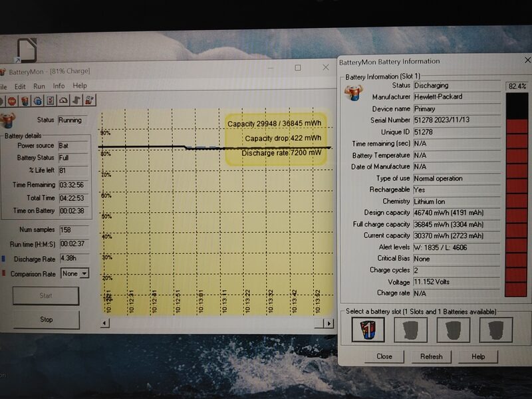The image size is (532, 399).
Task: Click the Discharge Rate field 4.38h
Action: tap(74, 258)
